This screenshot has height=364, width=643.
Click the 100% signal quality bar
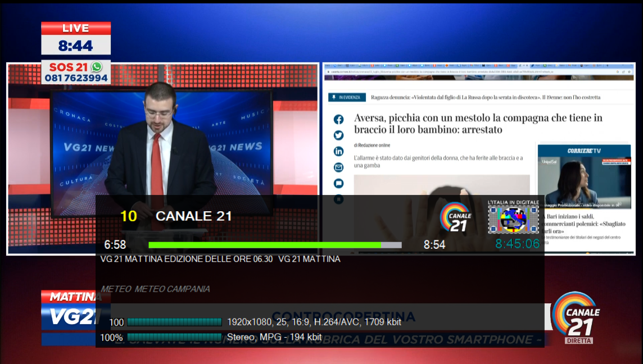[x=174, y=338]
